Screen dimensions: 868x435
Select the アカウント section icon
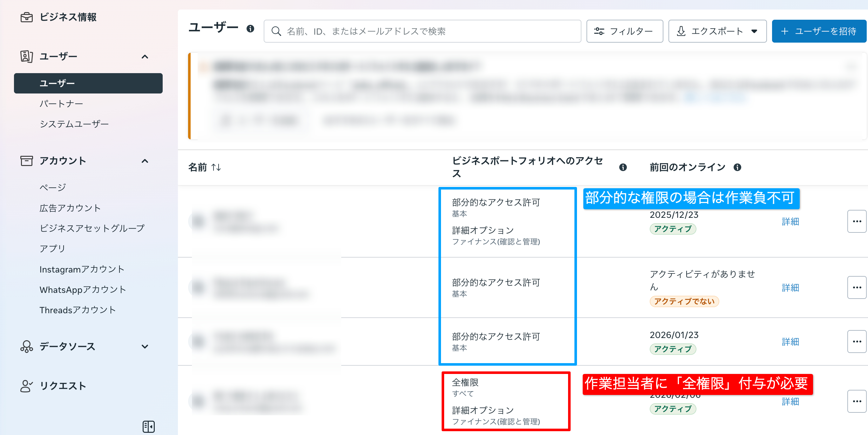27,161
